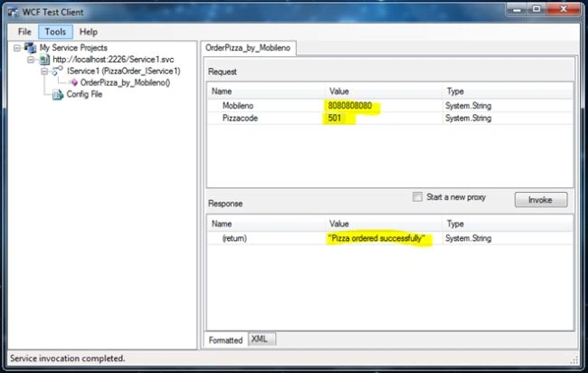Click the Request section label
The width and height of the screenshot is (588, 373).
tap(223, 72)
